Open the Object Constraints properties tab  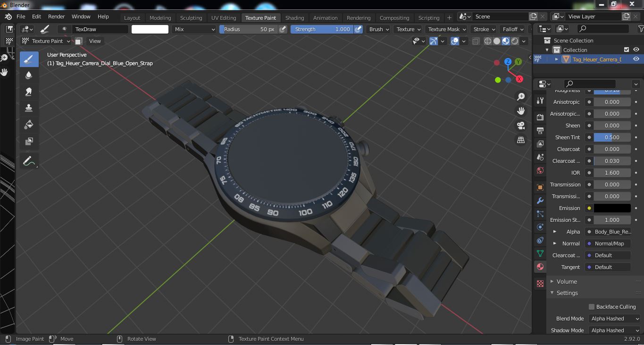click(540, 240)
